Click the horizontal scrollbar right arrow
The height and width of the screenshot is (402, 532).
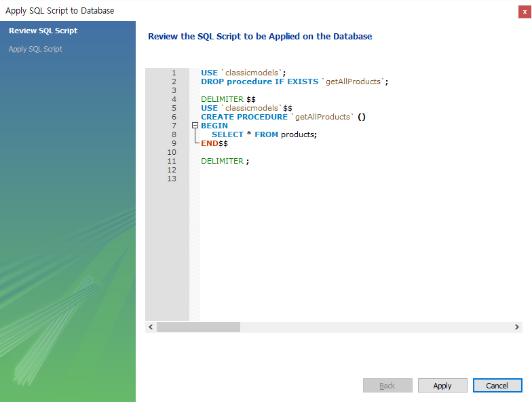tap(517, 327)
